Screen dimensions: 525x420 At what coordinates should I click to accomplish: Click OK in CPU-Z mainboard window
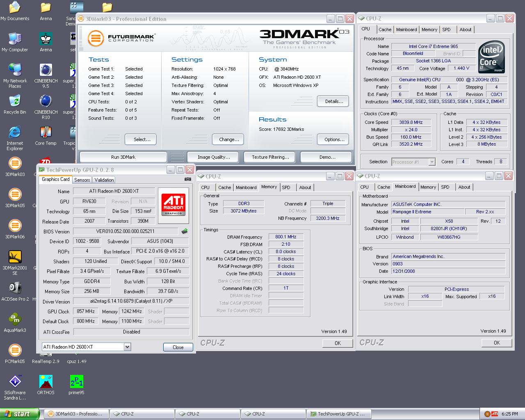pos(497,343)
